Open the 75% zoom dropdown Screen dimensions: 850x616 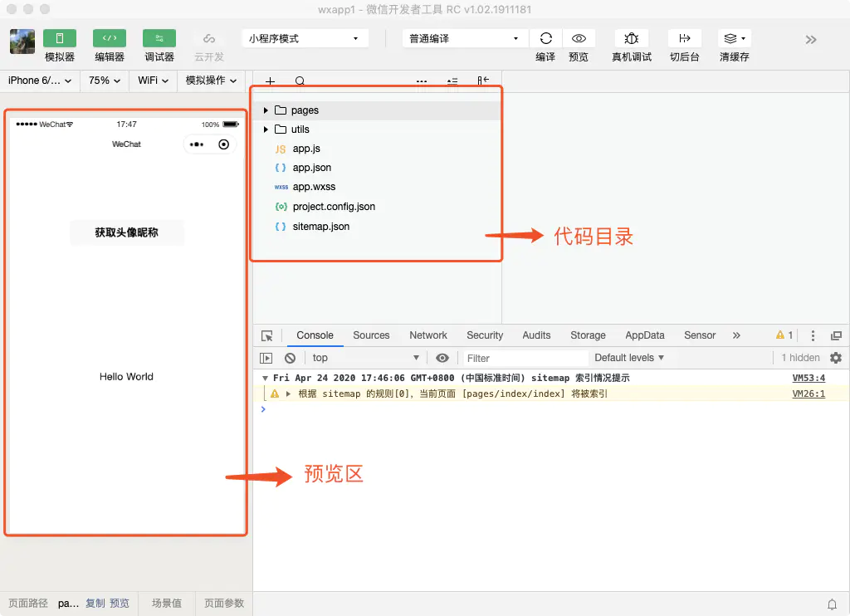pos(104,81)
